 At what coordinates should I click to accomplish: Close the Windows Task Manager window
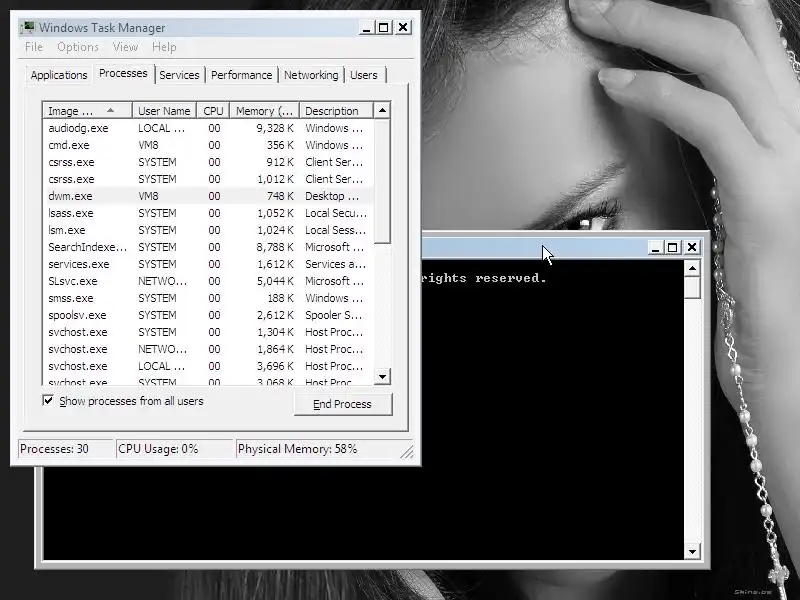pyautogui.click(x=403, y=28)
